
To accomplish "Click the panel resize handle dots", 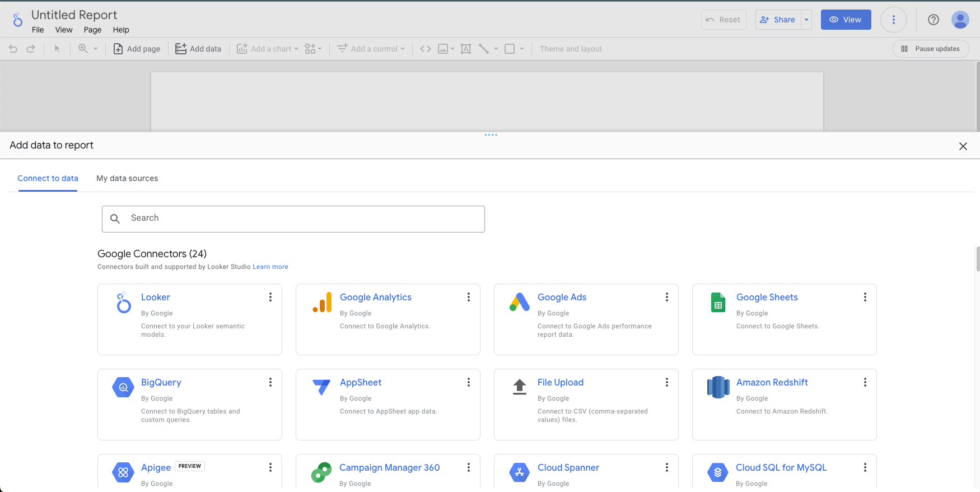I will [x=491, y=134].
